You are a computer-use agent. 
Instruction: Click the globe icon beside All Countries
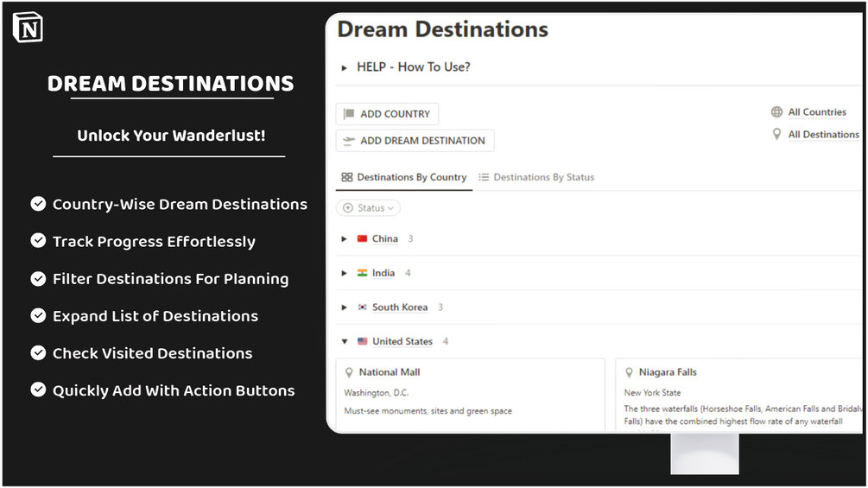point(777,112)
